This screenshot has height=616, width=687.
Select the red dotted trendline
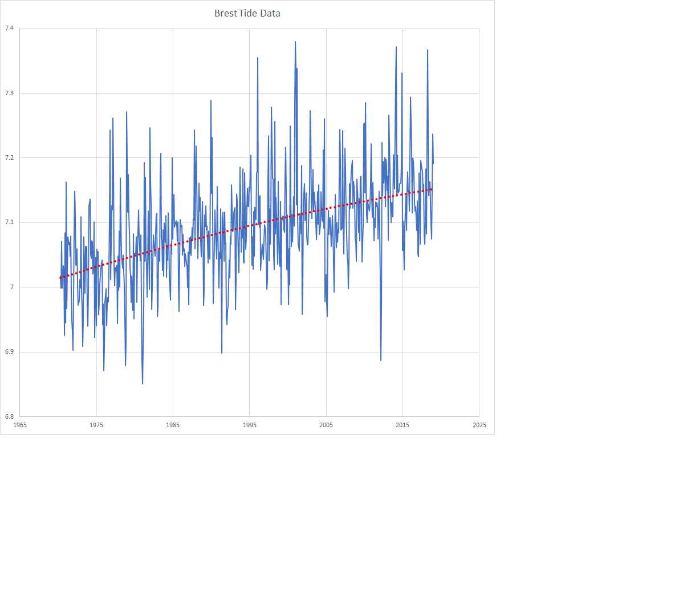246,233
